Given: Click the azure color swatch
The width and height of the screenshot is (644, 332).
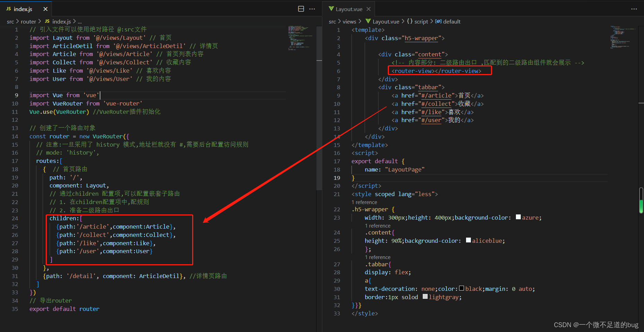Looking at the screenshot, I should (518, 217).
